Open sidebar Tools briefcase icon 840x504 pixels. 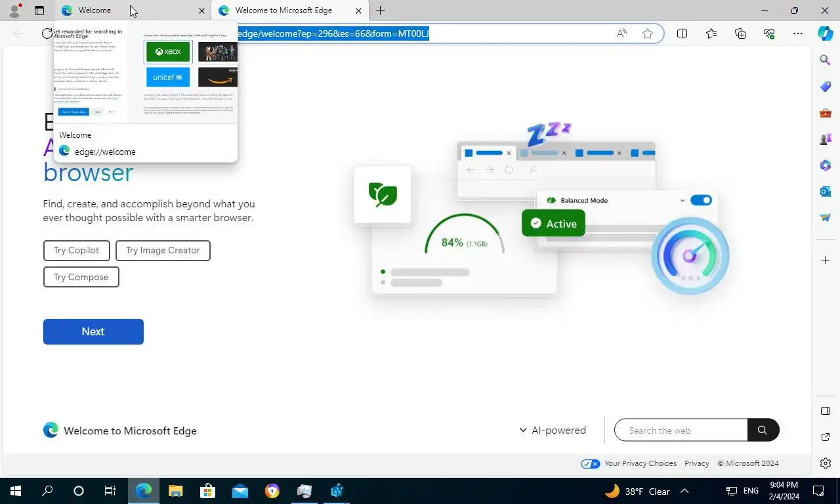point(826,113)
